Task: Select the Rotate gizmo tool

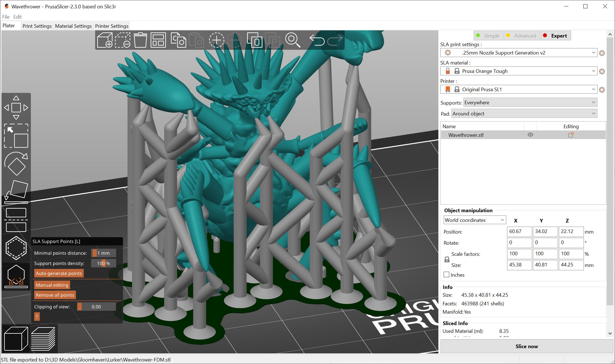Action: (16, 164)
